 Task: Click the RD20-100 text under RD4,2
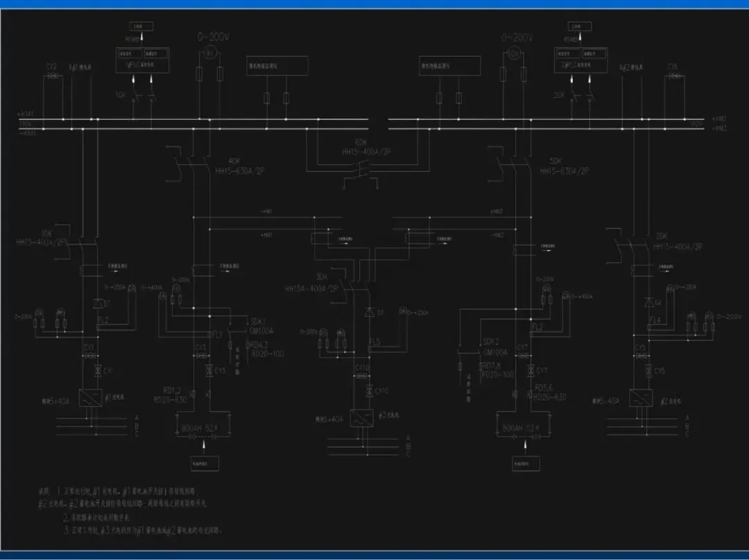click(x=268, y=353)
